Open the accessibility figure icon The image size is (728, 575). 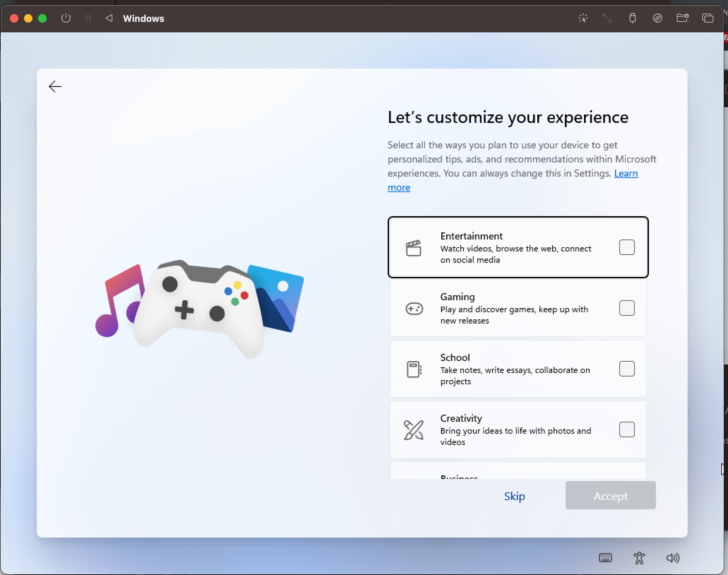coord(639,558)
